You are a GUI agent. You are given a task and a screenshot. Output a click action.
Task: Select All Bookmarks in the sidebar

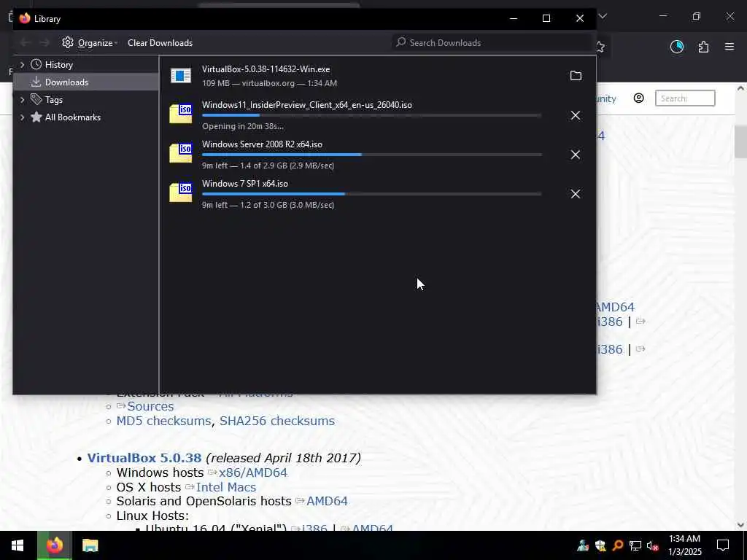(73, 117)
